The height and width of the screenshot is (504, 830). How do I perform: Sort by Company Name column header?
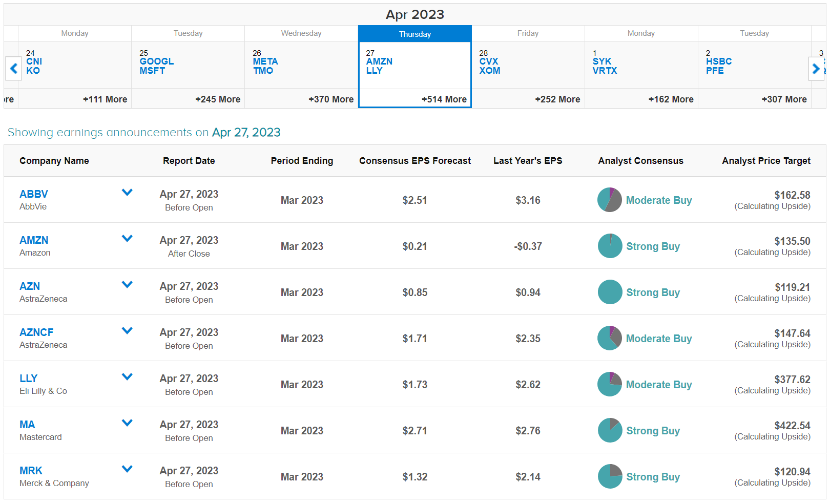(54, 161)
